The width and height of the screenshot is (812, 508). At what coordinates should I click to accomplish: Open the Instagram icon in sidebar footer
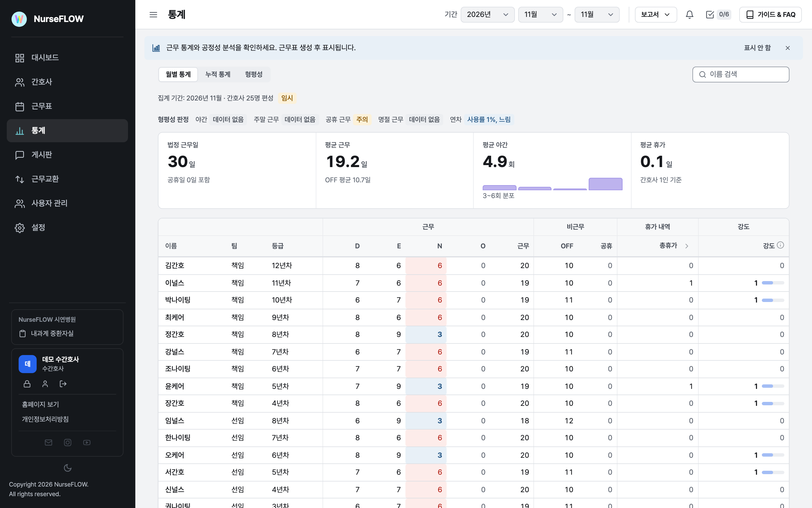click(68, 443)
